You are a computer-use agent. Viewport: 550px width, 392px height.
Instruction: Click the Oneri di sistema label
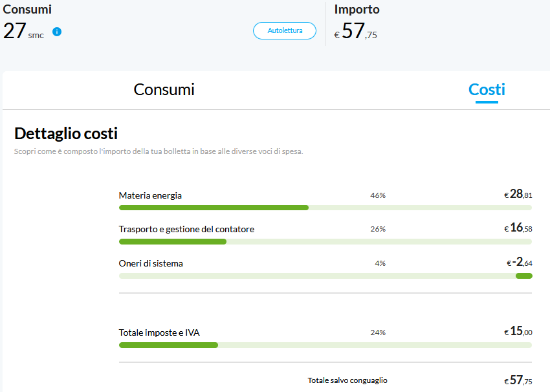coord(151,263)
